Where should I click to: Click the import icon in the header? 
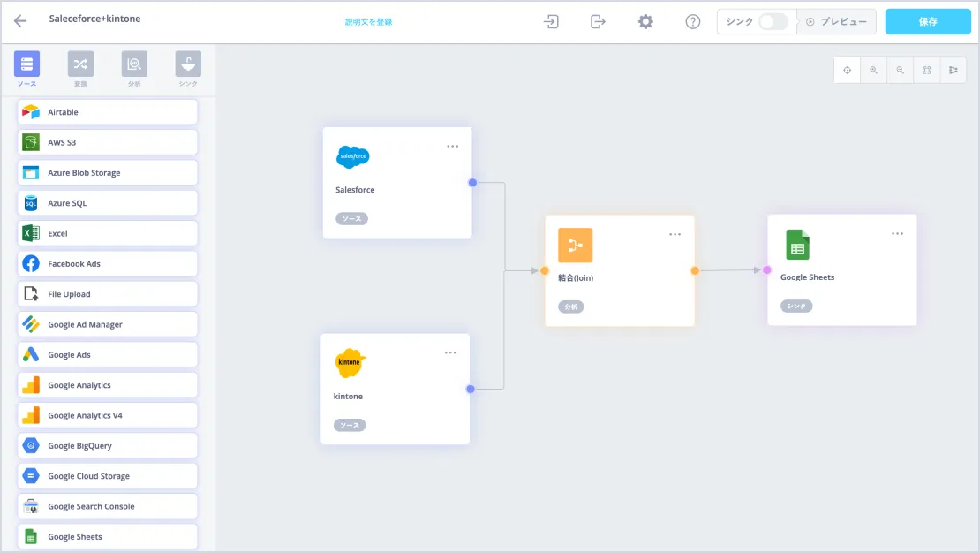pos(552,21)
